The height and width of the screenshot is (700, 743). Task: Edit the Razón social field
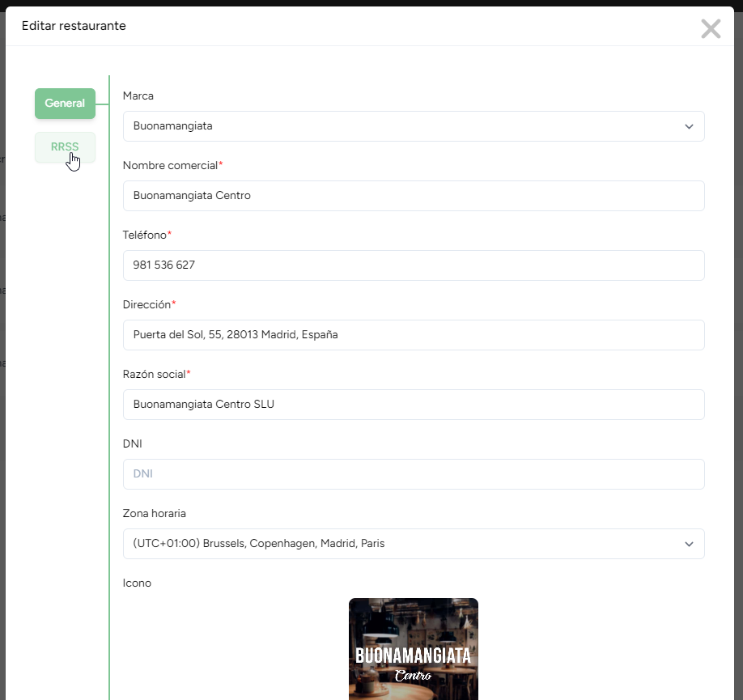point(414,405)
